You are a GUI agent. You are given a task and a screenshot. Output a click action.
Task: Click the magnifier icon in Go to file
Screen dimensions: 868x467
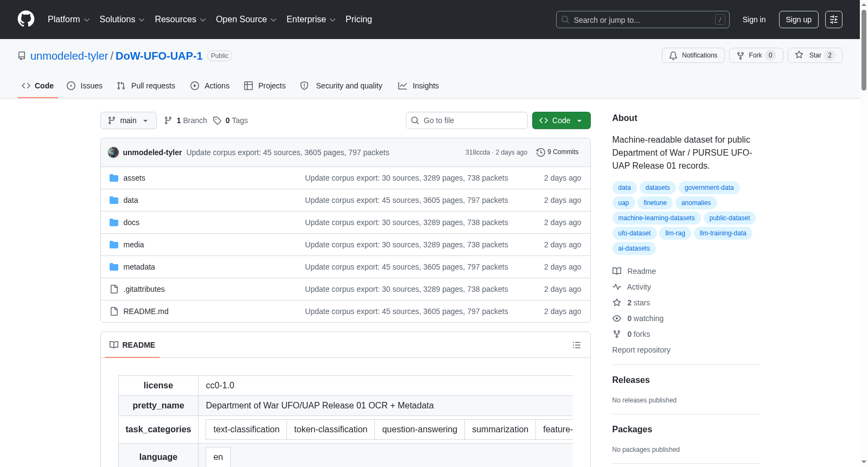[415, 120]
